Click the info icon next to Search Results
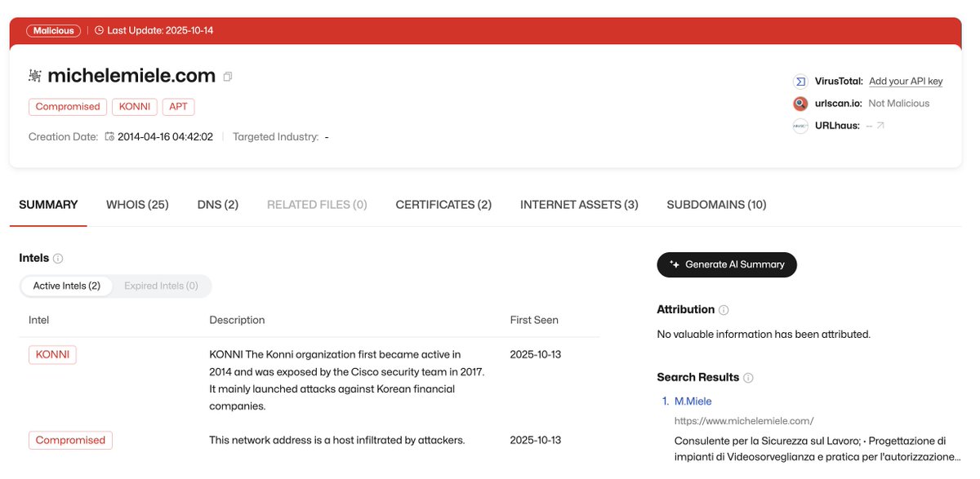Viewport: 980px width, 479px height. (x=748, y=378)
